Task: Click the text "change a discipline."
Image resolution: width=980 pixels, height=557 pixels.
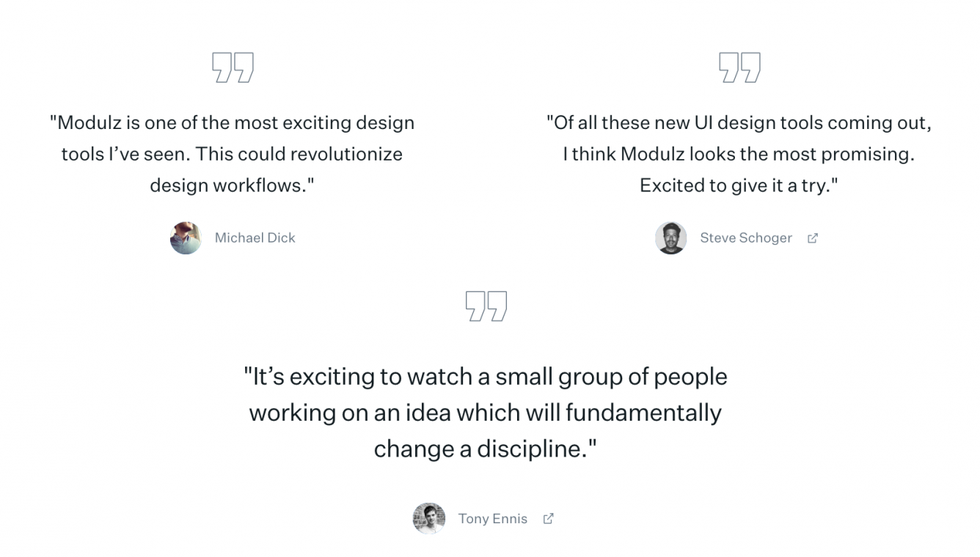Action: 486,449
